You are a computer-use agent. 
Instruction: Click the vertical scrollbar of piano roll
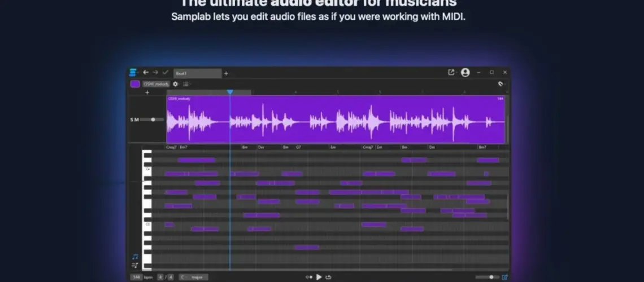point(508,207)
